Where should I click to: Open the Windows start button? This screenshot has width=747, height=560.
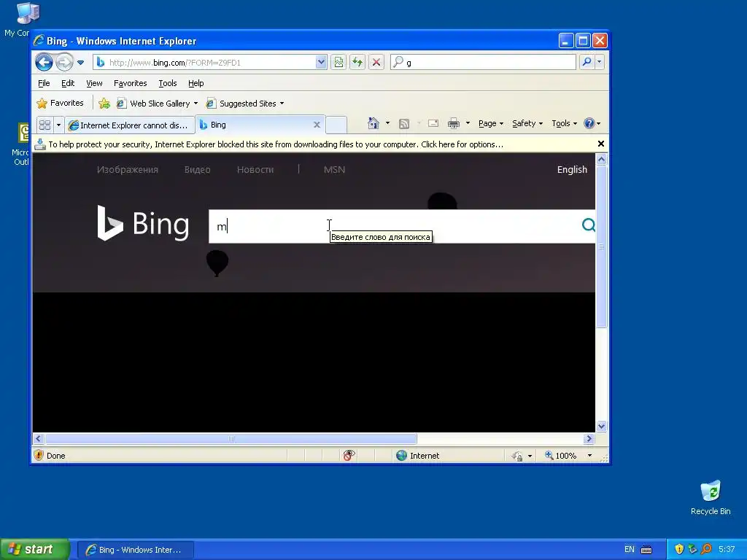click(35, 549)
